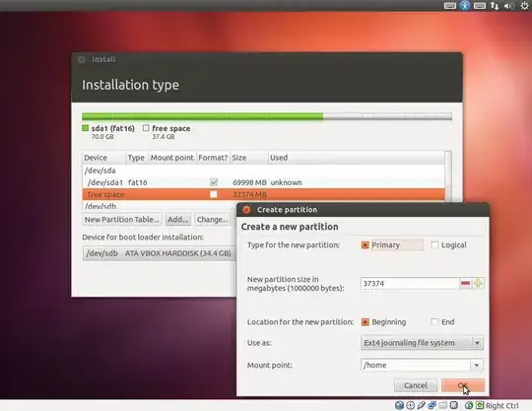The image size is (532, 411).
Task: Open the sound volume indicator
Action: pyautogui.click(x=509, y=6)
